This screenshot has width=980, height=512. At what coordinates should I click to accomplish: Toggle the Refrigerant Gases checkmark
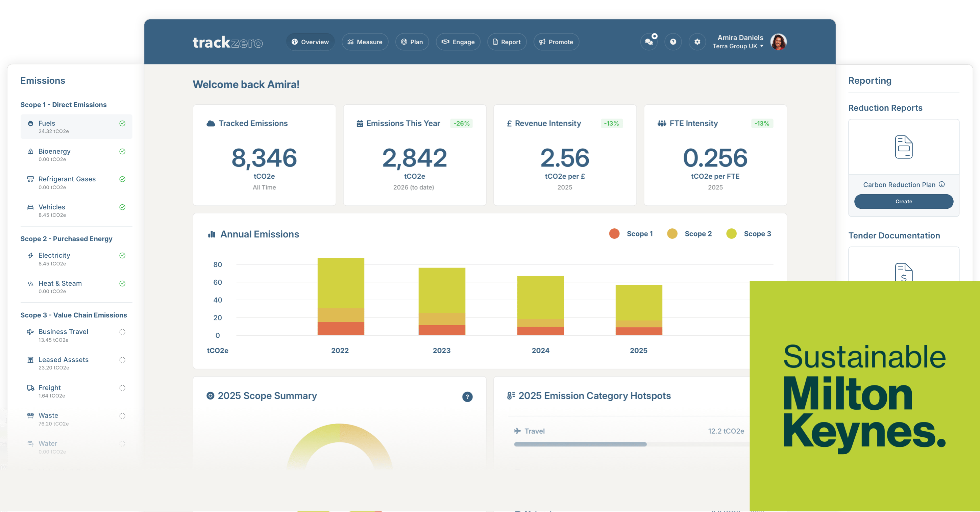pyautogui.click(x=122, y=179)
